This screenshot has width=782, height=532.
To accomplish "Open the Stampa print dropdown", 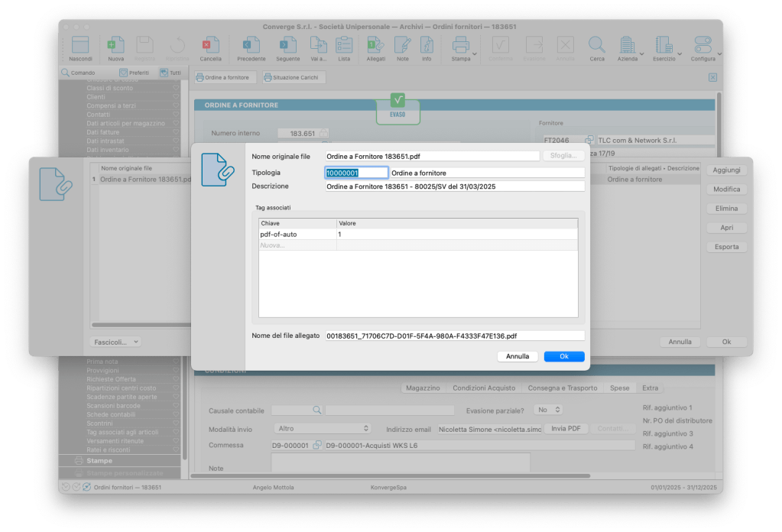I will pyautogui.click(x=462, y=46).
